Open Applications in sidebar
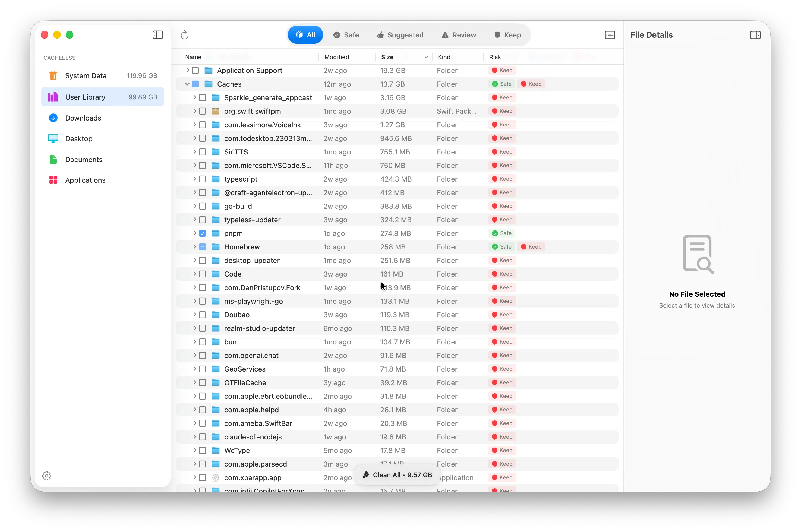Viewport: 801px width, 532px height. [85, 180]
